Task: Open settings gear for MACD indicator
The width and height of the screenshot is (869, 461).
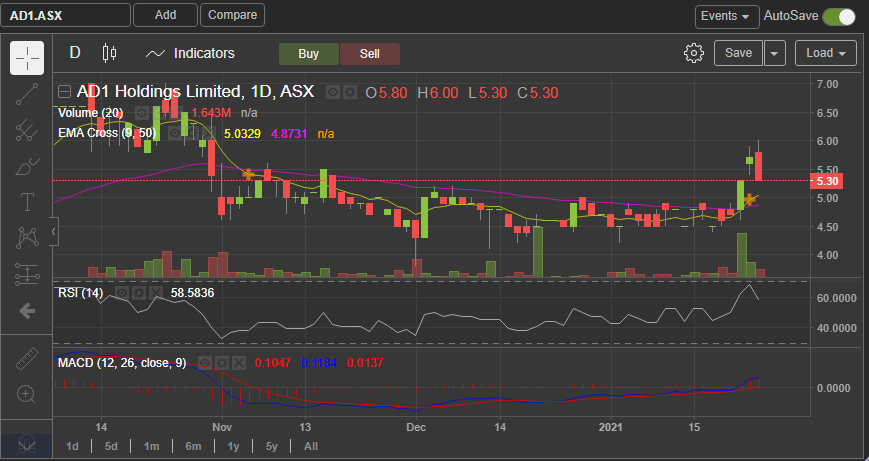Action: tap(222, 363)
